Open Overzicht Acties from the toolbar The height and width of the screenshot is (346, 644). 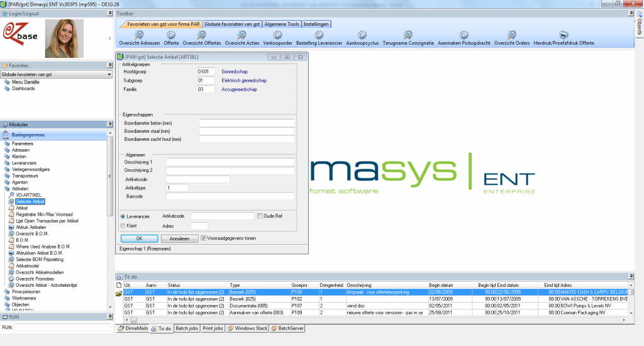[x=242, y=35]
